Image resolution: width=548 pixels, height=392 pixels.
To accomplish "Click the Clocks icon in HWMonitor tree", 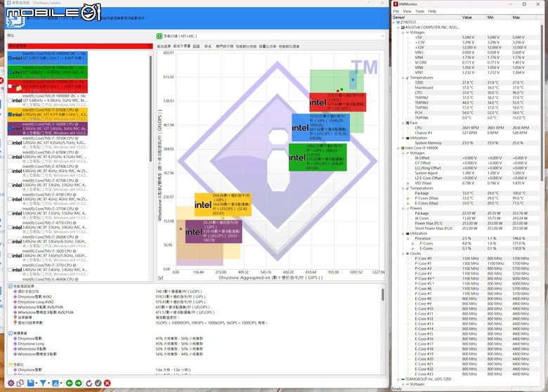I will 407,254.
